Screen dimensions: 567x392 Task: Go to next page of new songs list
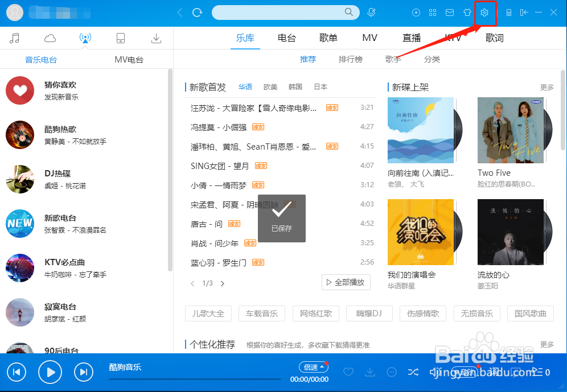click(223, 283)
